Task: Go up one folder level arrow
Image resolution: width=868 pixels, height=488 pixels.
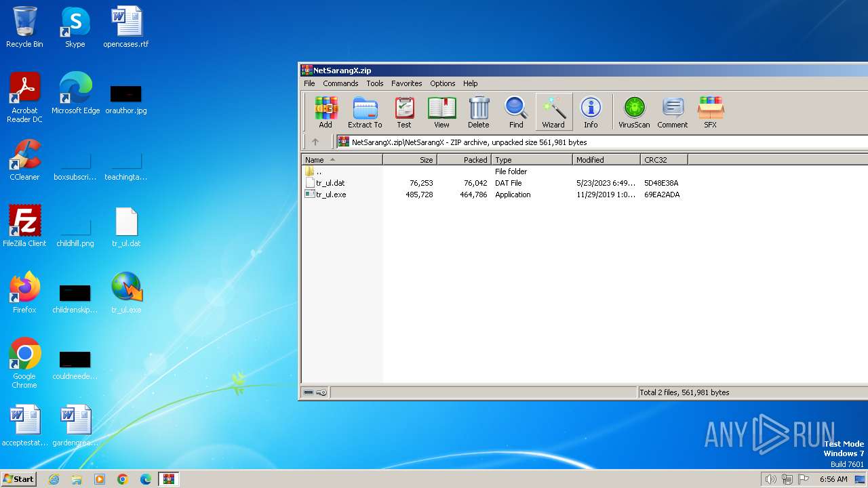Action: pyautogui.click(x=315, y=142)
